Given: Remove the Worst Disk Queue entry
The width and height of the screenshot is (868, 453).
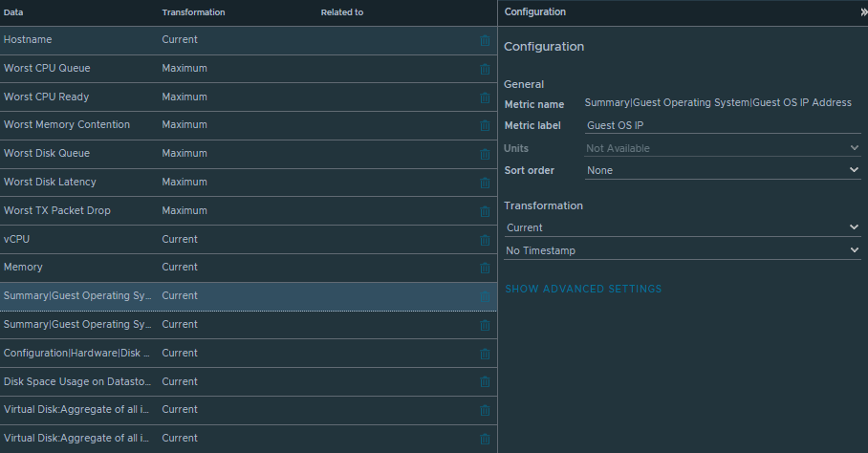Looking at the screenshot, I should coord(485,154).
